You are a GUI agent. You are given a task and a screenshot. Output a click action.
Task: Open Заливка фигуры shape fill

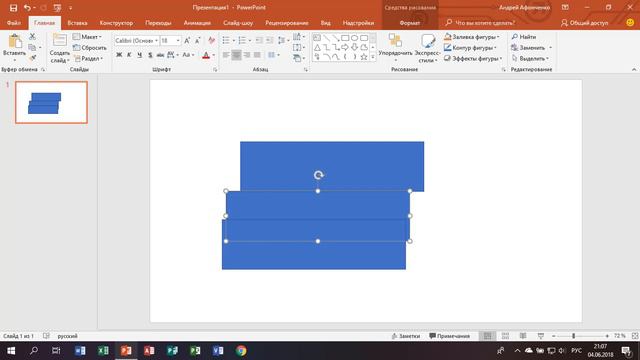click(471, 37)
